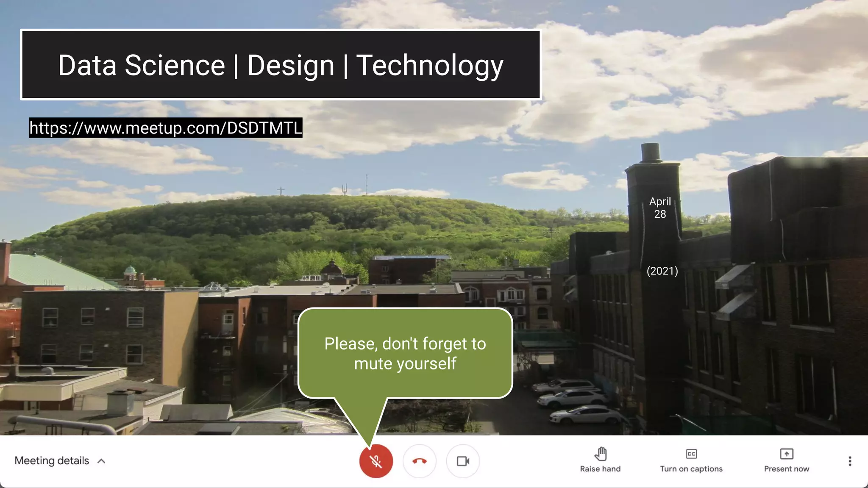
Task: Click the Raise hand label
Action: point(600,469)
